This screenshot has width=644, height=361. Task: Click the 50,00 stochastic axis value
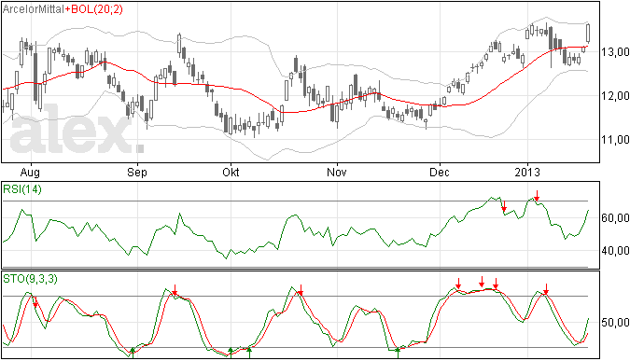click(615, 323)
